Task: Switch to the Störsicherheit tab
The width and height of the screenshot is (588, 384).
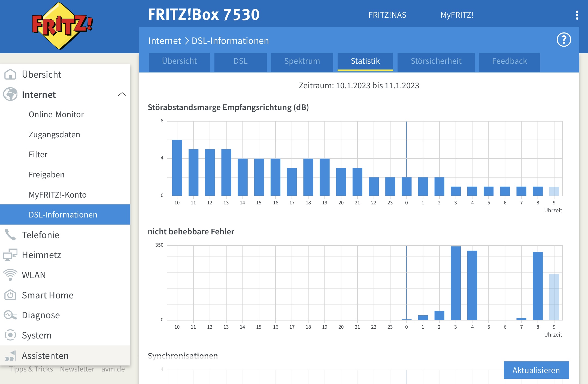Action: pos(436,61)
